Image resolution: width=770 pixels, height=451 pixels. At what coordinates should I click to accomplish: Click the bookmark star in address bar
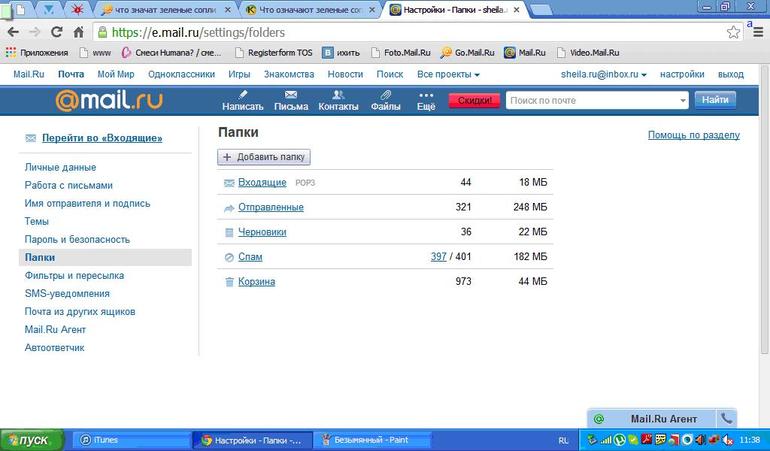(733, 32)
